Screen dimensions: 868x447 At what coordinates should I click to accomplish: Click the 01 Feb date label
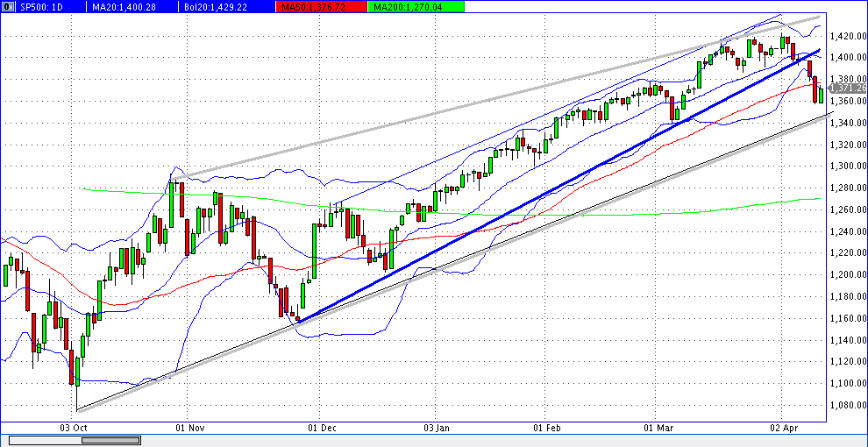click(x=545, y=428)
